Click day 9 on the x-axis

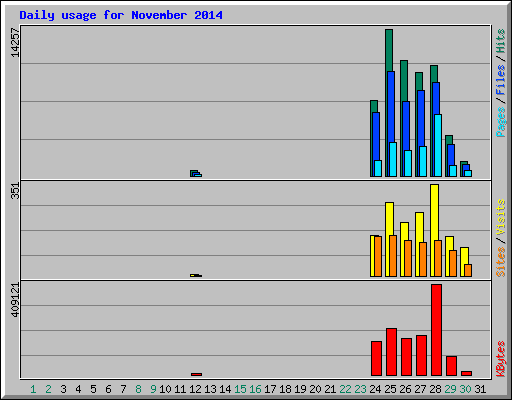(153, 389)
